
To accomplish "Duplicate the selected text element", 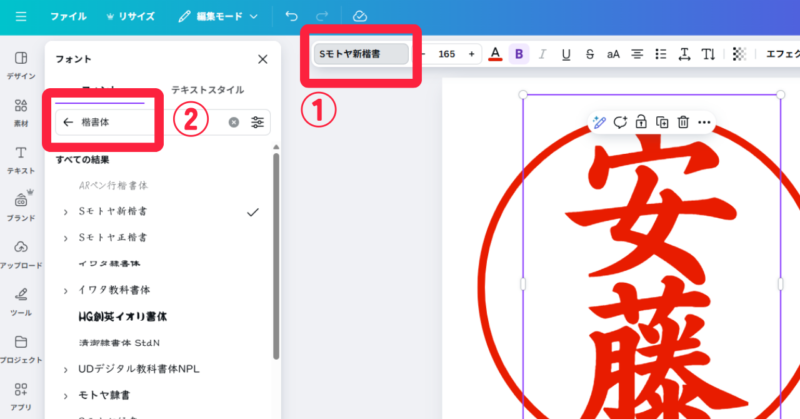I will [x=662, y=122].
